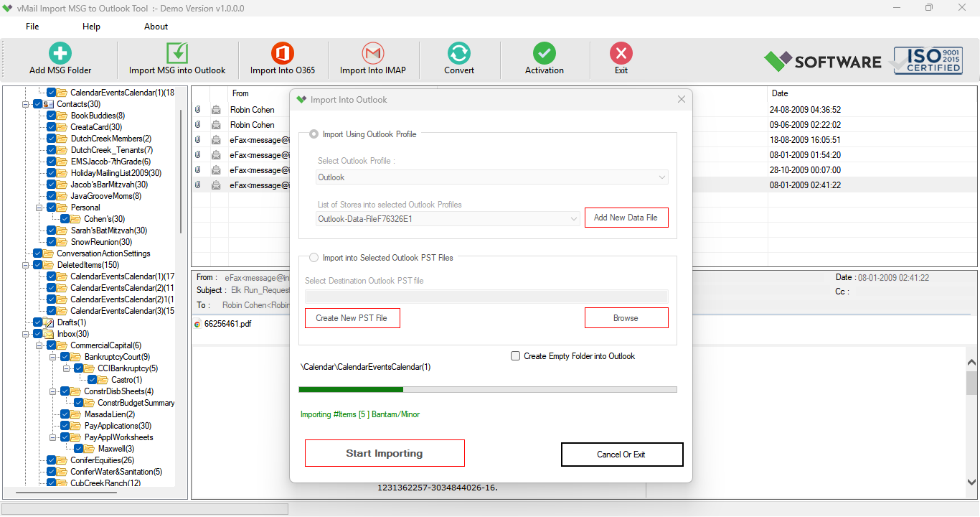Click Import MSG into Outlook icon
The image size is (980, 517).
(x=177, y=53)
